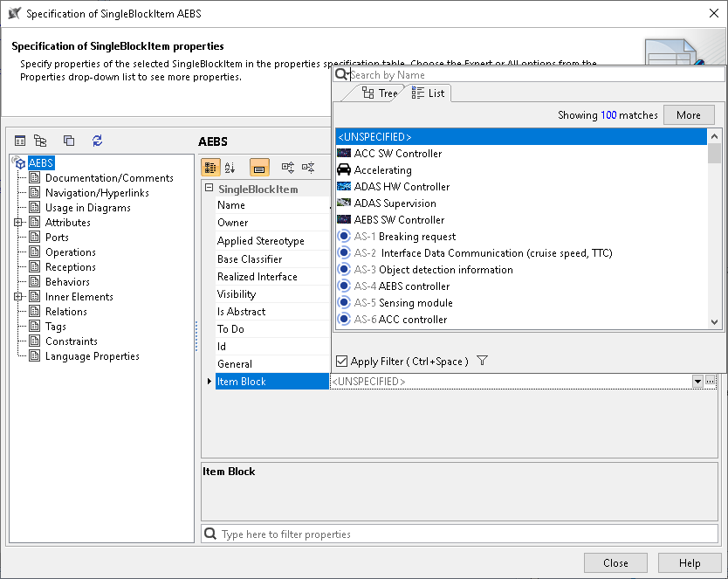This screenshot has width=728, height=579.
Task: Click the categorized view icon in properties toolbar
Action: coord(210,167)
